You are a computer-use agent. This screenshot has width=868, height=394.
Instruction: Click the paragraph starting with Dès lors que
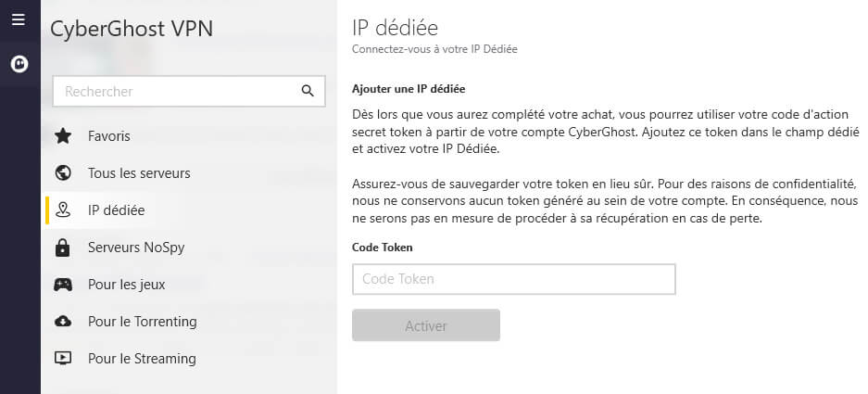pos(605,133)
